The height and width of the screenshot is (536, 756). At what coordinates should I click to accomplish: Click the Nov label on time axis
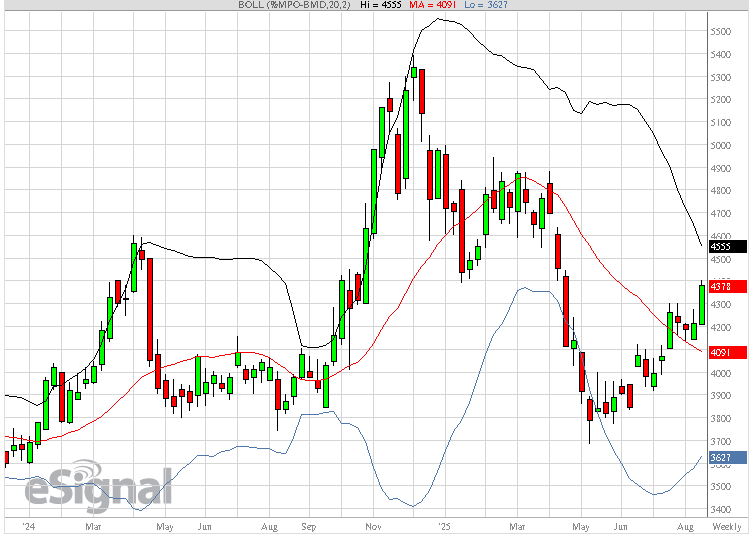[373, 526]
